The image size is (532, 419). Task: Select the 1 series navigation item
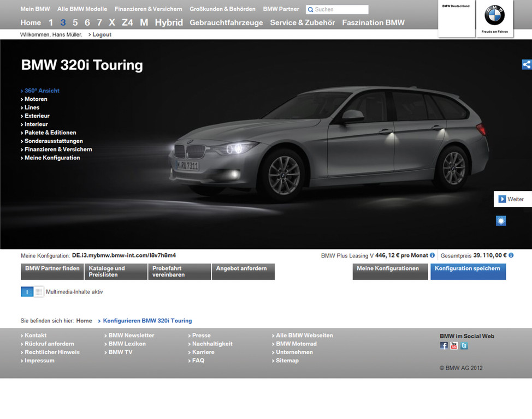coord(51,23)
